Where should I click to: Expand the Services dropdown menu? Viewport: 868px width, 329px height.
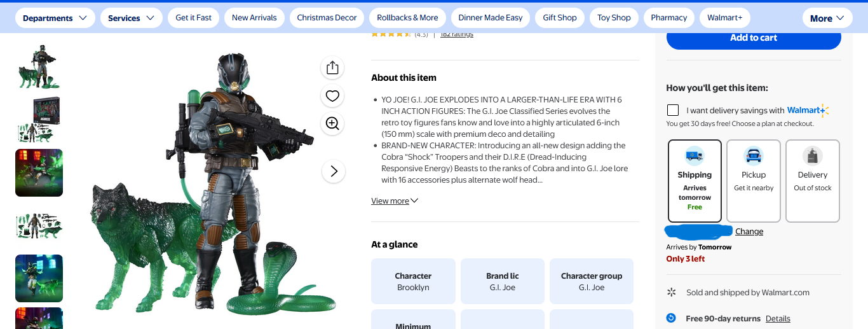131,18
